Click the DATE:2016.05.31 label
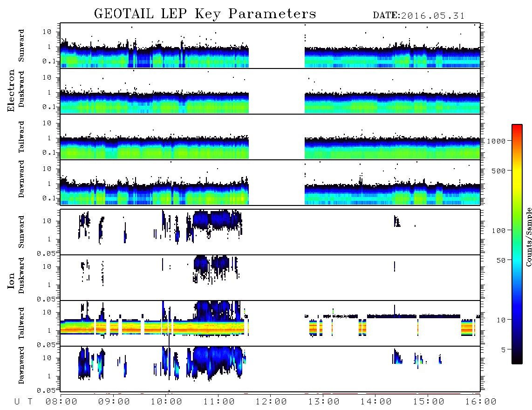This screenshot has width=532, height=410. pos(418,16)
